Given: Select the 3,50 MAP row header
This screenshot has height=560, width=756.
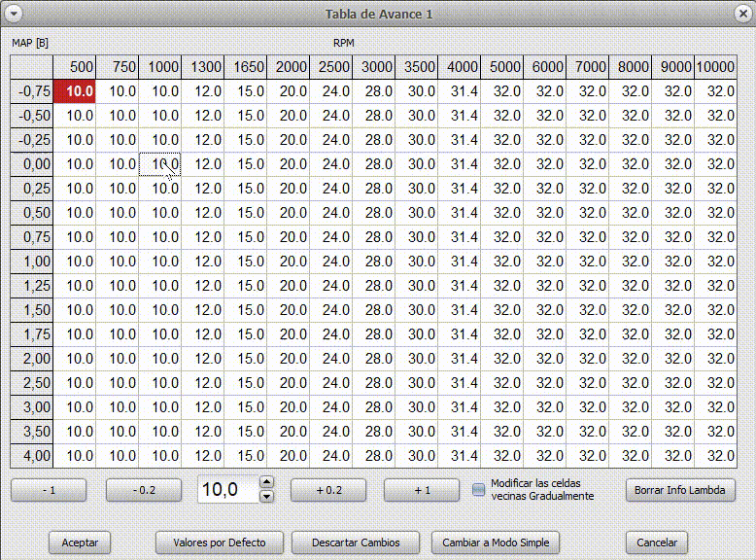Looking at the screenshot, I should pos(32,432).
